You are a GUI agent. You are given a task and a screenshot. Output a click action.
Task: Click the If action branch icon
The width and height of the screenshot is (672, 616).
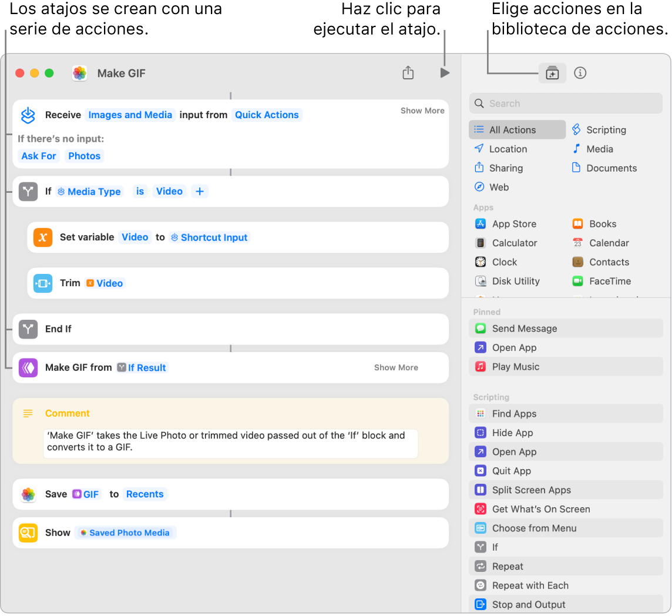(x=28, y=191)
